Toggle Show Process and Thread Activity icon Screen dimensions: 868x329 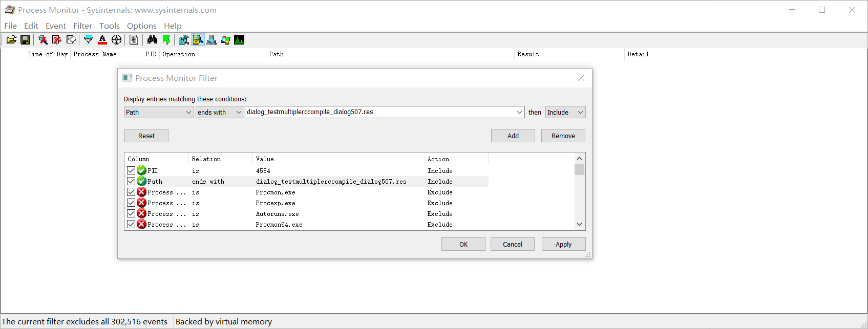[x=225, y=40]
